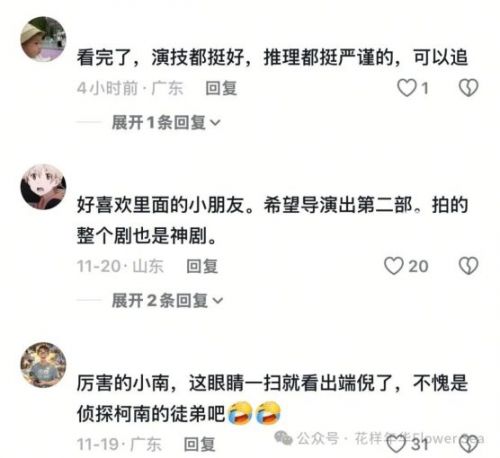This screenshot has height=458, width=500.
Task: Expand 展开1条回复 replies
Action: pos(166,122)
